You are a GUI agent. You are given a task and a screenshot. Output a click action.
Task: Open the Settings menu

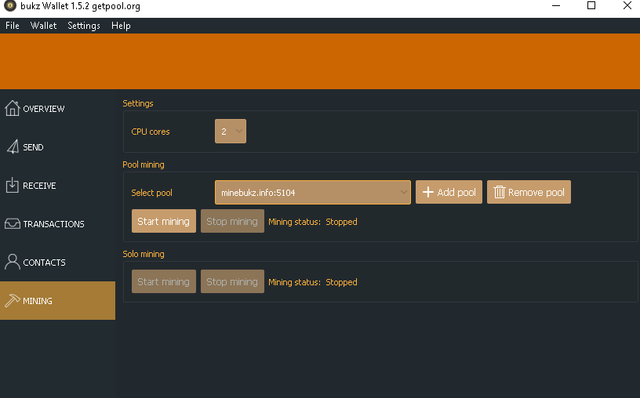[x=84, y=25]
